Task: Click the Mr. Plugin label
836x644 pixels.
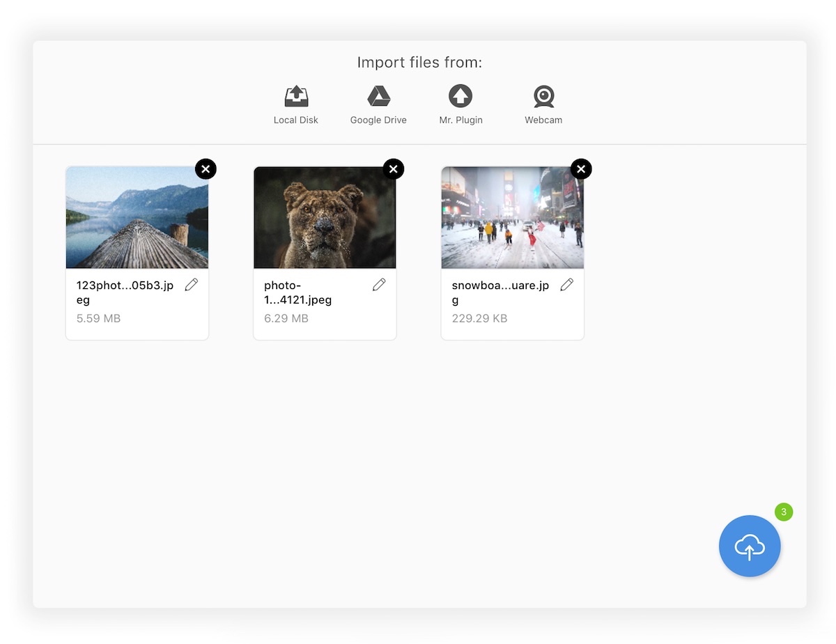Action: pyautogui.click(x=460, y=120)
